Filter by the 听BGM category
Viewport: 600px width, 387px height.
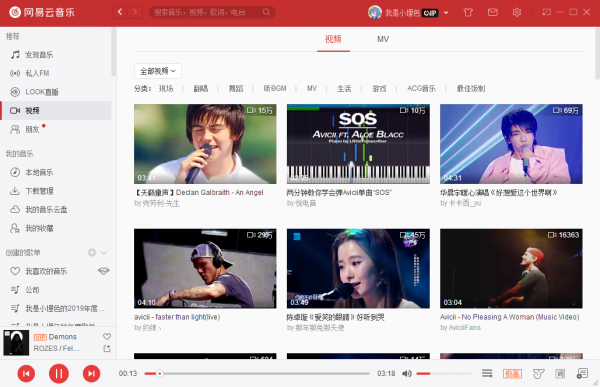pos(275,88)
